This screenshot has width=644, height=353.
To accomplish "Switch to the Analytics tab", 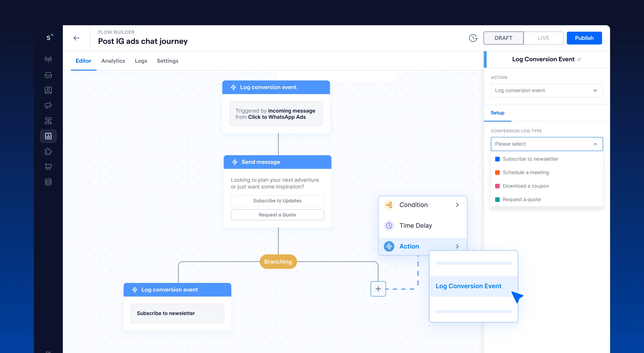I will tap(113, 61).
